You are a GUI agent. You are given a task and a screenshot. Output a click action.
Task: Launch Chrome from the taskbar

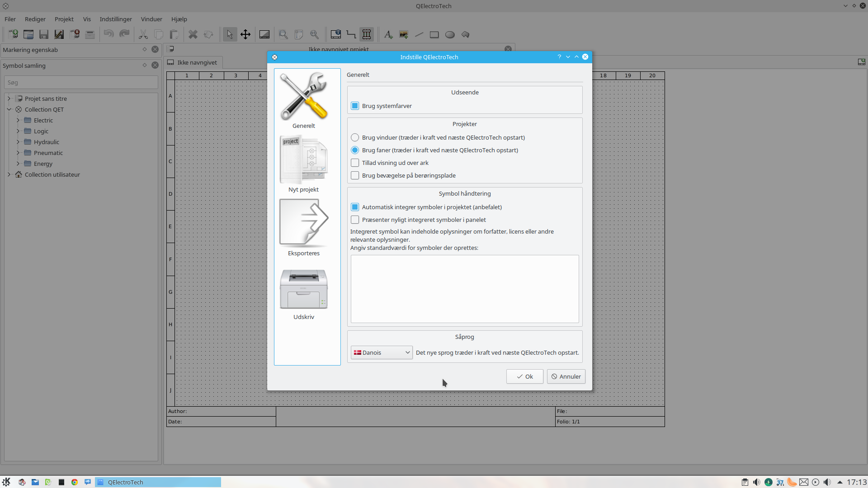pos(75,482)
